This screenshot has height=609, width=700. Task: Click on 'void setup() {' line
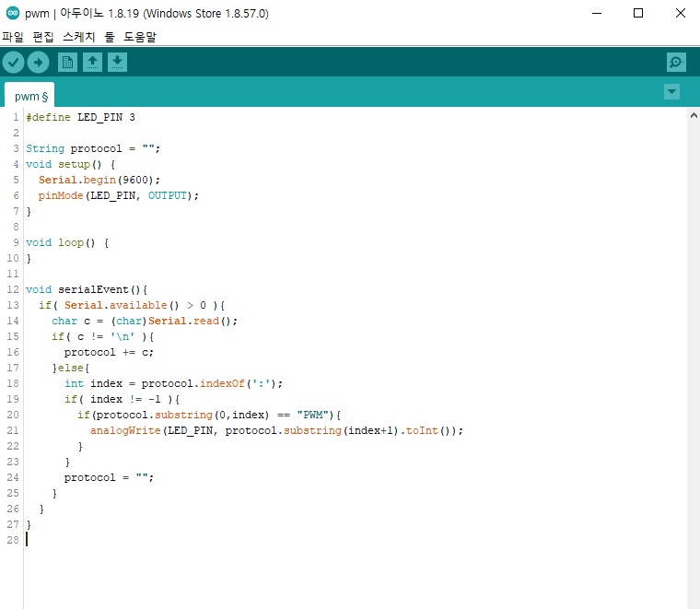(71, 164)
